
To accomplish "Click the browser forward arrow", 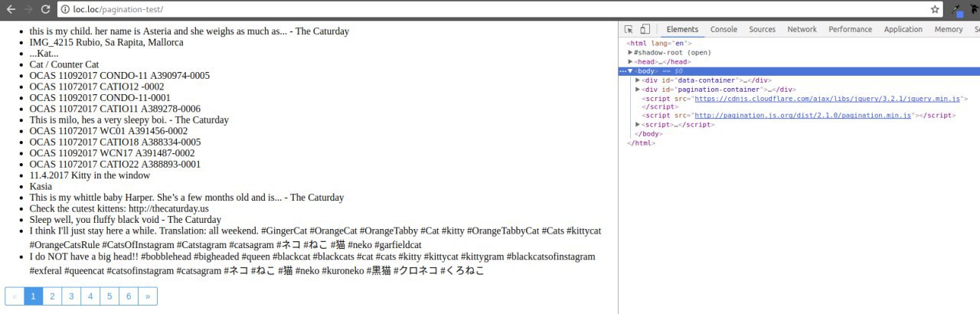I will tap(28, 9).
